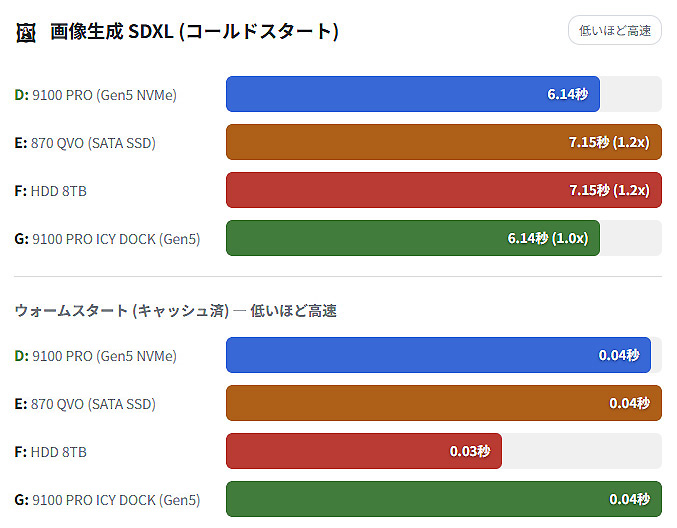The width and height of the screenshot is (677, 528).
Task: Select the blue cold start bar showing 6.14秒
Action: tap(412, 94)
